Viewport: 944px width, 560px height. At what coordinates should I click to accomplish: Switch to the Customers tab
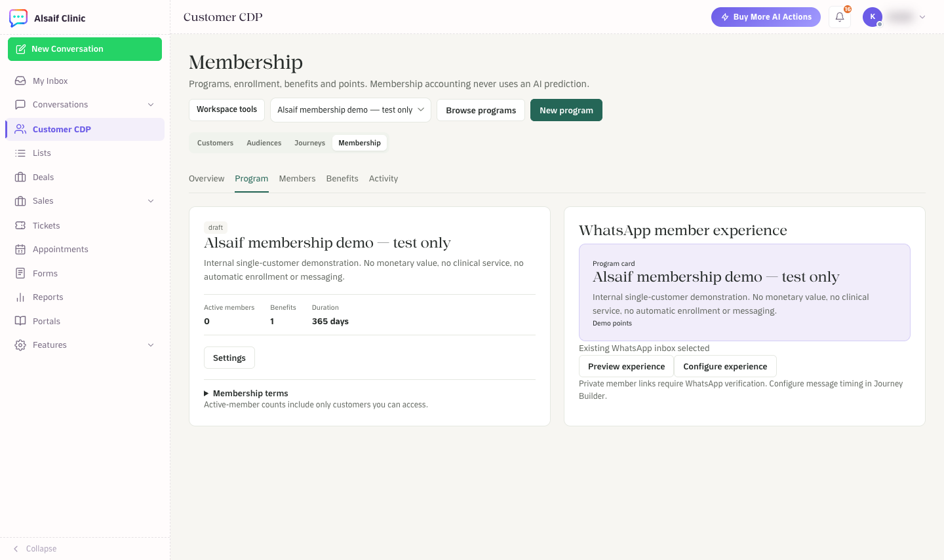[215, 143]
